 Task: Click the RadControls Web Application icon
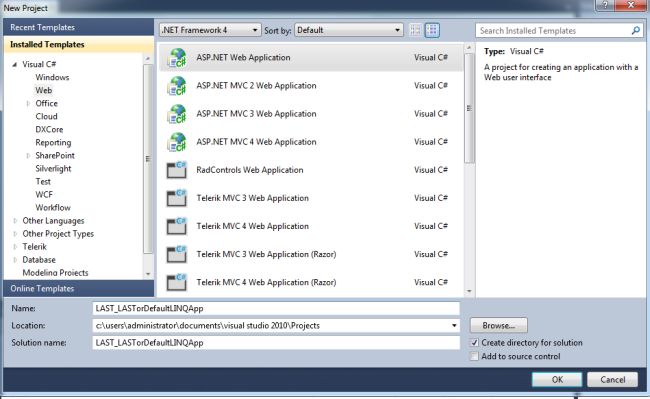(177, 170)
